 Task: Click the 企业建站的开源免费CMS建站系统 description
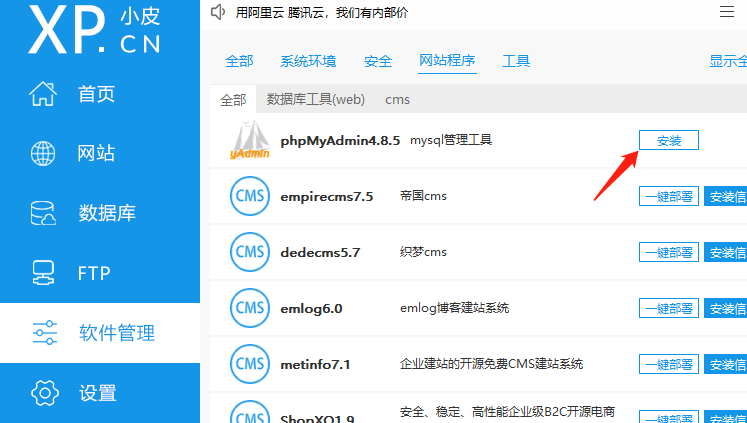(492, 364)
